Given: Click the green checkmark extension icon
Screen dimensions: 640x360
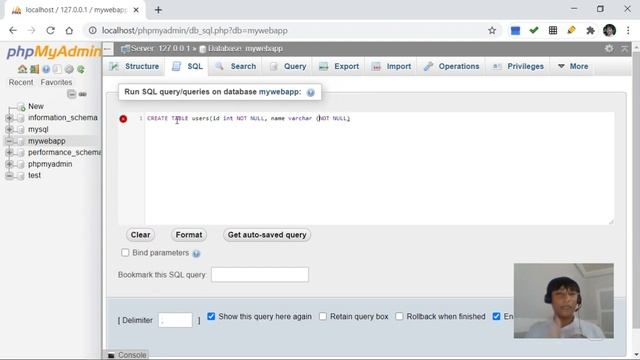Looking at the screenshot, I should click(534, 30).
